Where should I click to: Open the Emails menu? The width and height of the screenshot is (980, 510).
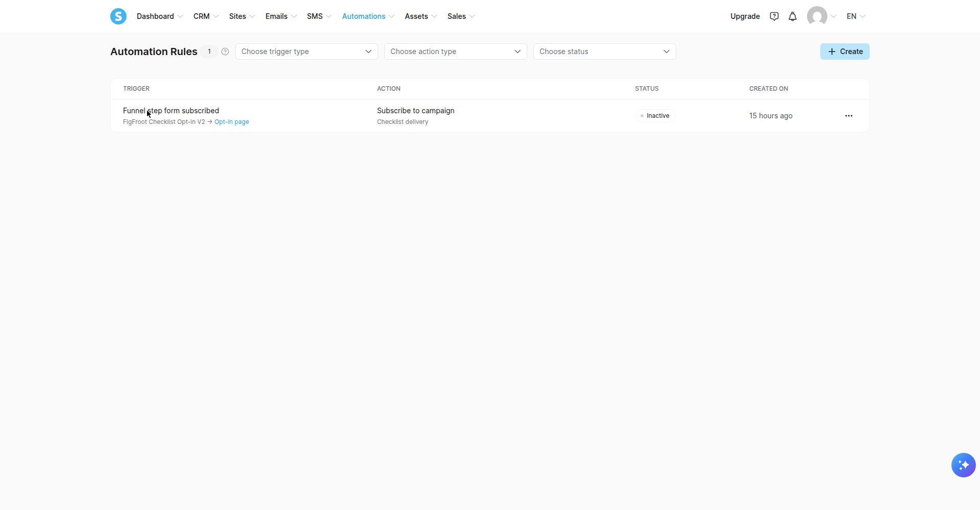281,16
